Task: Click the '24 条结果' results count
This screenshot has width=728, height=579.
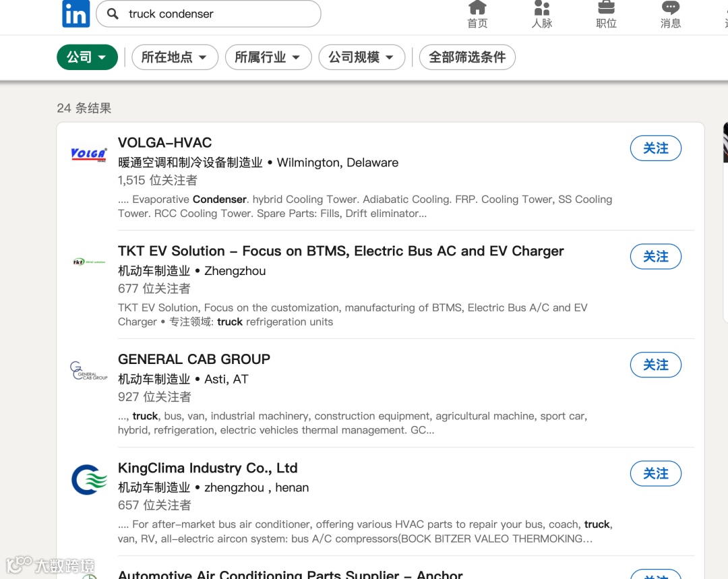Action: coord(84,109)
